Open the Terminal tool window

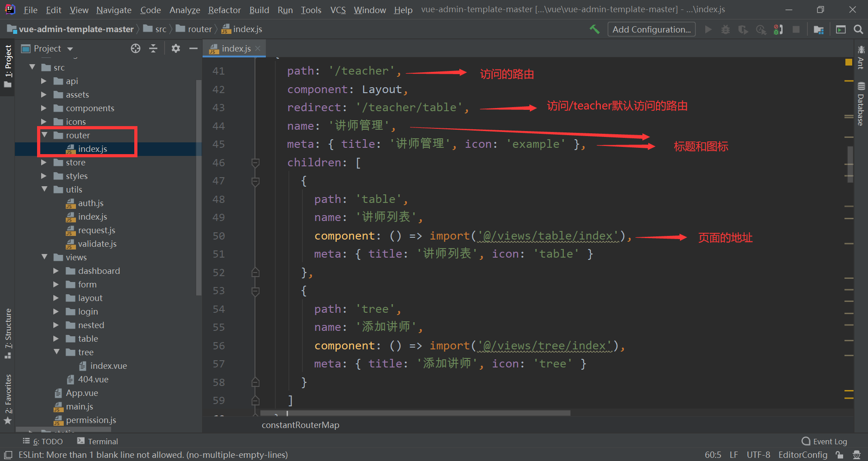(x=98, y=442)
